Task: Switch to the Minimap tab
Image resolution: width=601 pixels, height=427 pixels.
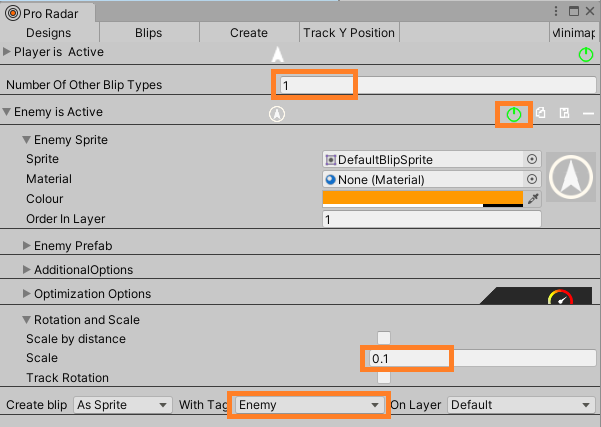Action: 573,33
